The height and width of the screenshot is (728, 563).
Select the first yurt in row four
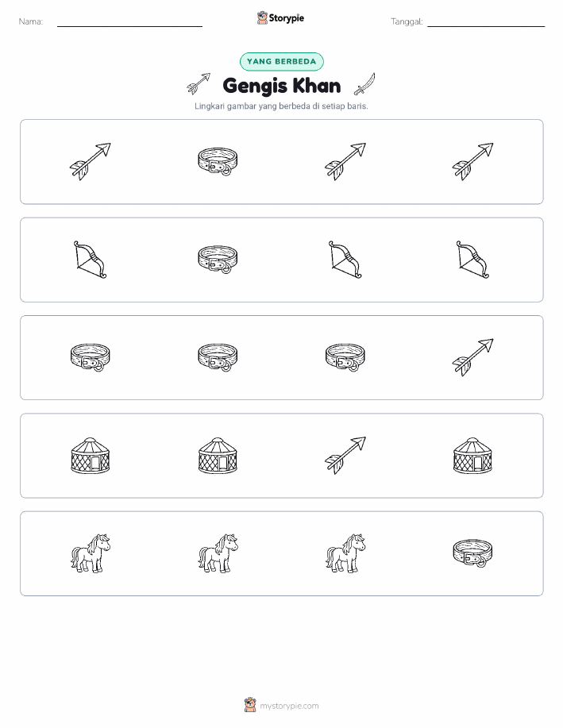click(x=90, y=456)
